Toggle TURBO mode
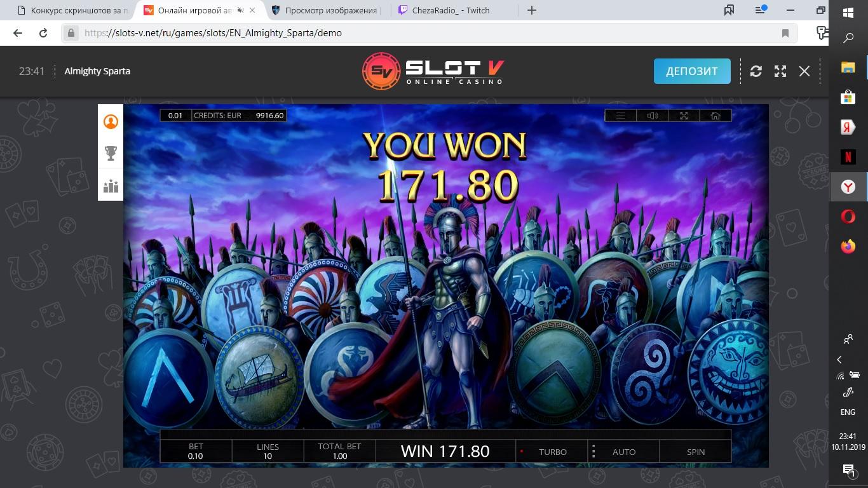Viewport: 868px width, 488px height. tap(552, 452)
